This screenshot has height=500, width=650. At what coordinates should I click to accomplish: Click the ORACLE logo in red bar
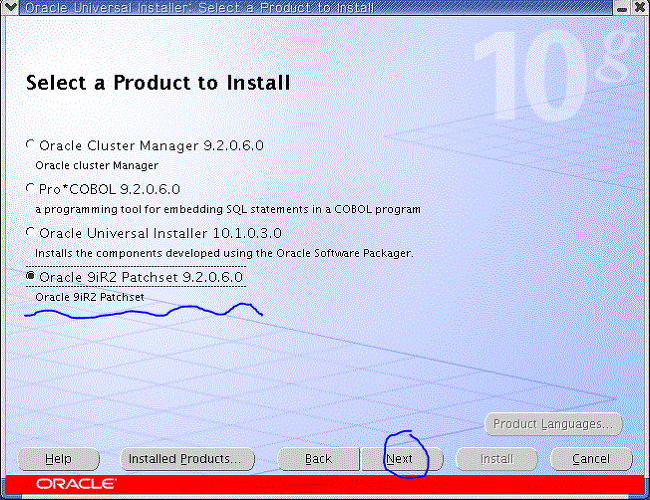76,484
